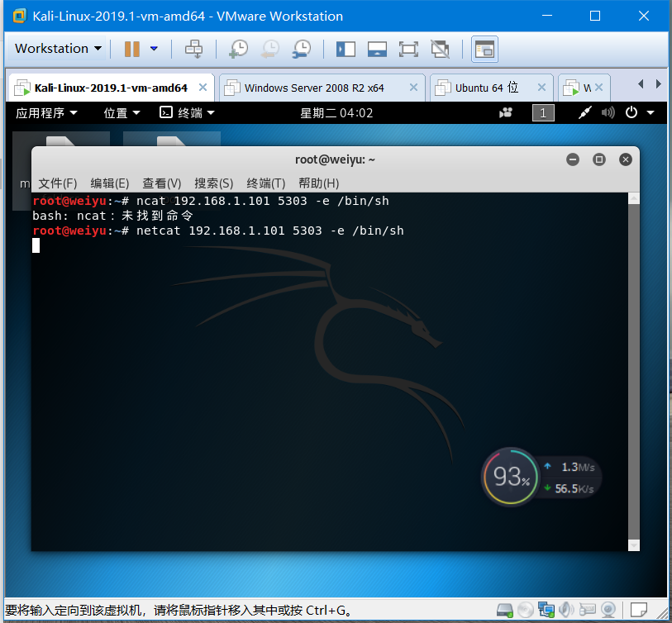Show previous tabs with left arrow

(x=641, y=84)
